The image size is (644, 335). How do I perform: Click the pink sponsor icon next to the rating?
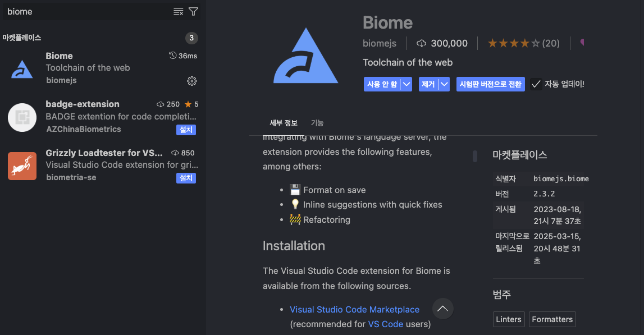(582, 43)
